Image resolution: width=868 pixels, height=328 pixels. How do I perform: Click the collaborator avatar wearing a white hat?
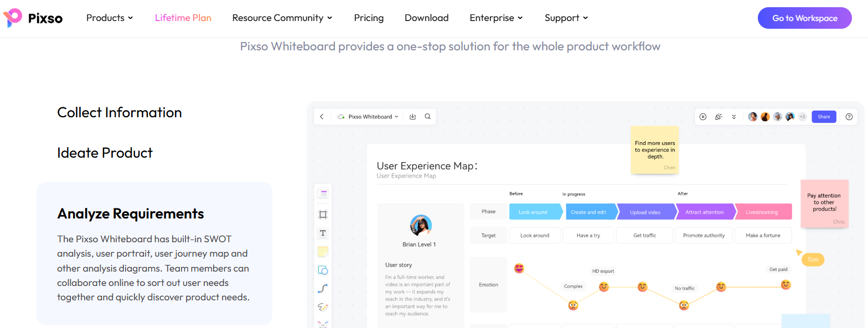778,117
